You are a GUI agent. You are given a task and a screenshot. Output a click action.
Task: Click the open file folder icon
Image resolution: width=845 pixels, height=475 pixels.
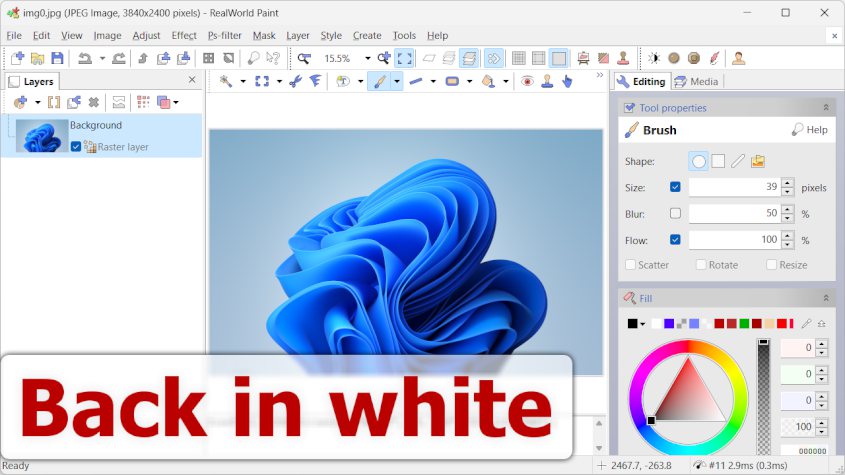coord(37,58)
